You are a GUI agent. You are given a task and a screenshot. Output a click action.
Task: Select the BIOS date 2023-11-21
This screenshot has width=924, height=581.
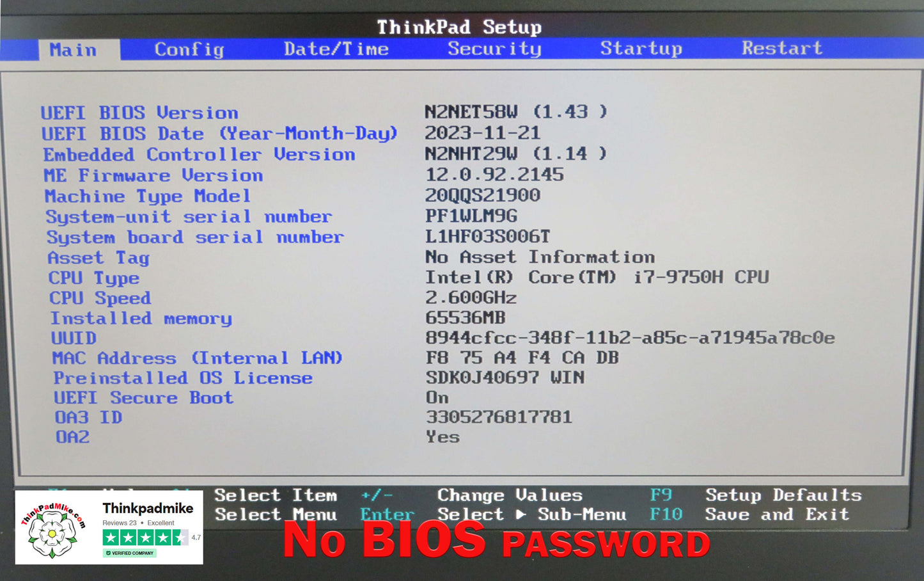[483, 132]
